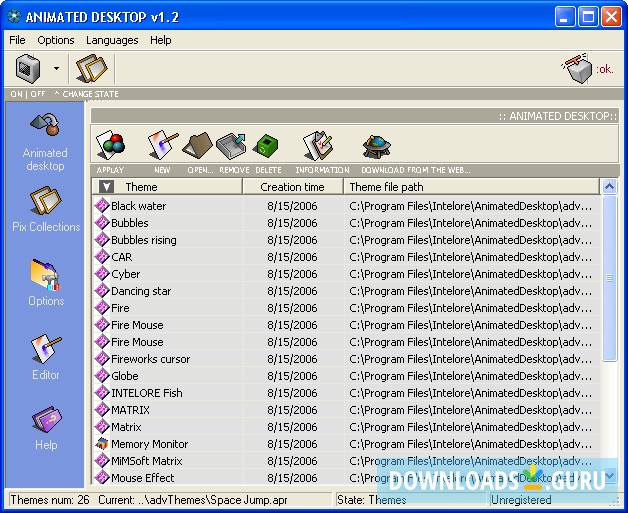The height and width of the screenshot is (513, 628).
Task: Select the Fireworks cursor theme row
Action: point(150,359)
